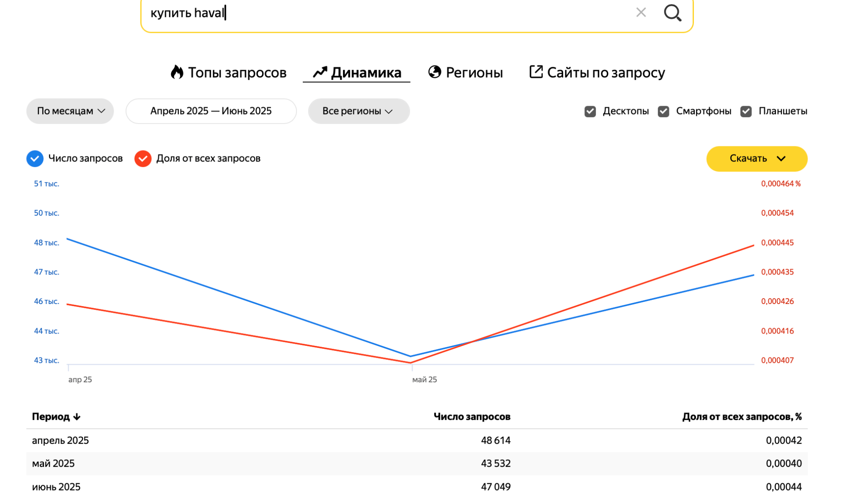Viewport: 866px width, 504px height.
Task: Select the май 2025 table row
Action: tap(417, 463)
